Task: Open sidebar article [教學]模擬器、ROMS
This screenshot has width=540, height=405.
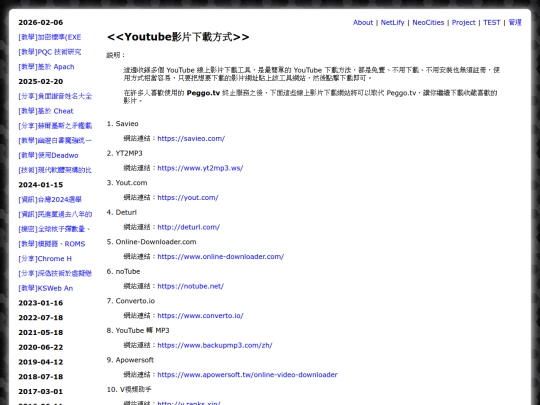Action: (52, 244)
